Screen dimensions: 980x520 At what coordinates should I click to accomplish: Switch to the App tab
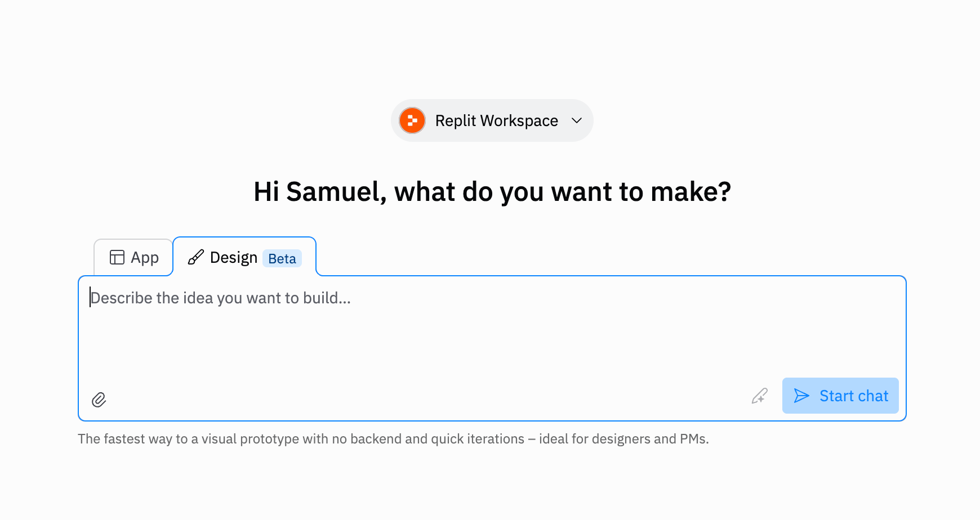133,257
